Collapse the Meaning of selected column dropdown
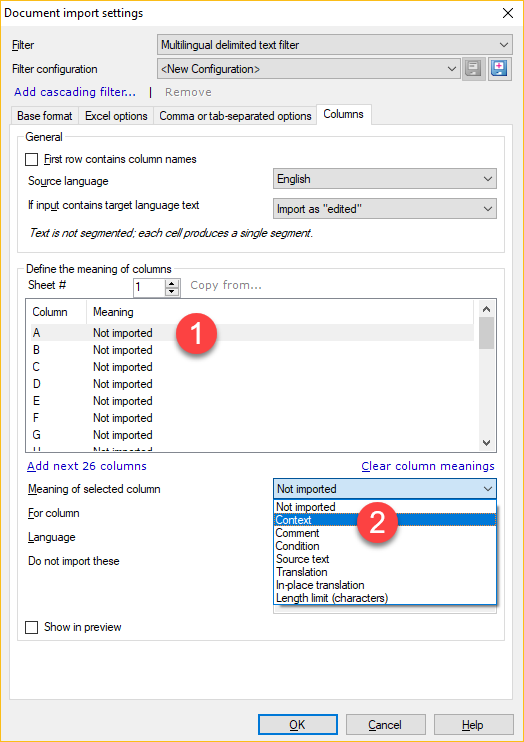The height and width of the screenshot is (742, 524). coord(385,489)
